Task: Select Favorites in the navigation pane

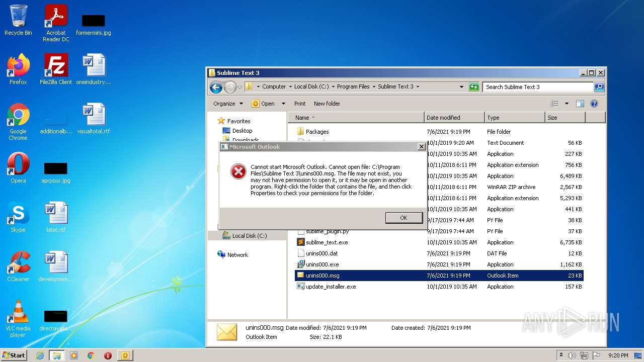Action: (x=238, y=121)
